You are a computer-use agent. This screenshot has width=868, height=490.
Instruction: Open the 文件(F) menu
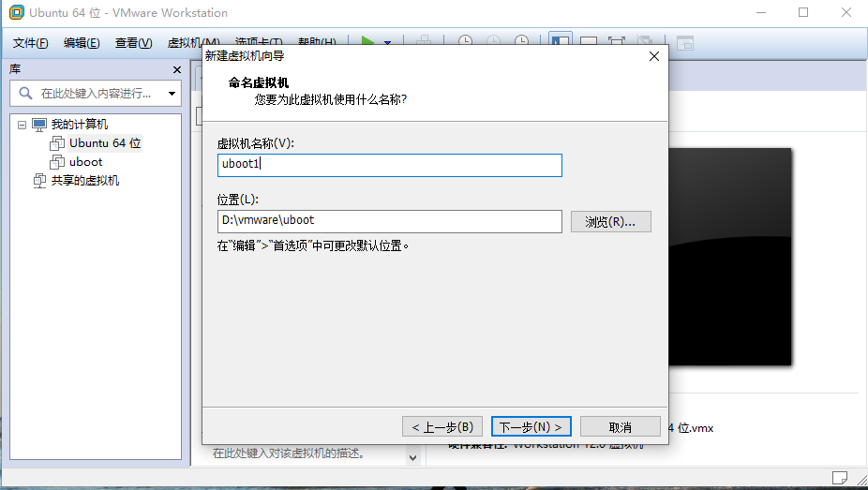30,43
